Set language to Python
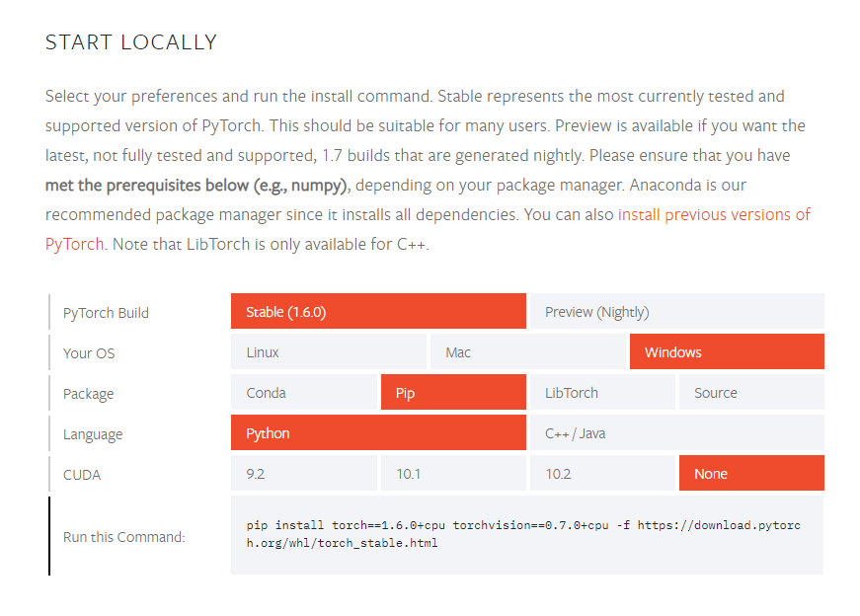The image size is (860, 616). pyautogui.click(x=378, y=432)
